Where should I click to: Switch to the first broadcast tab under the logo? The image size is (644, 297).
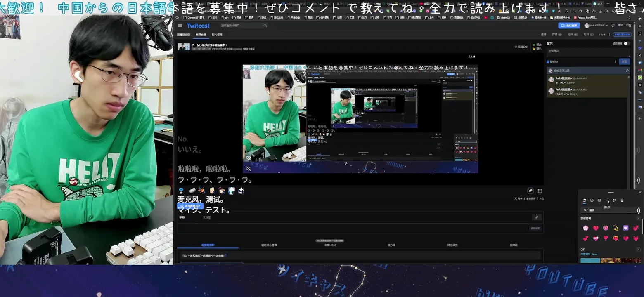click(183, 35)
